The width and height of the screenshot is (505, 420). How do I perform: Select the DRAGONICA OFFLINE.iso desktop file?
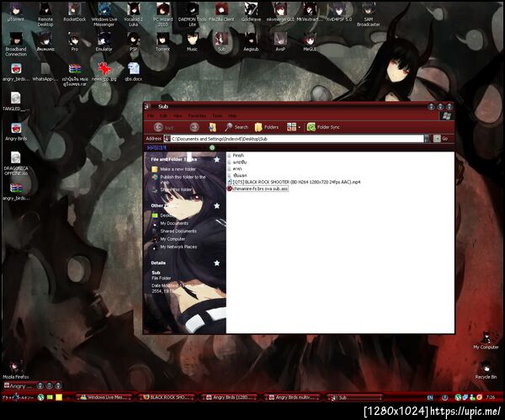[16, 163]
